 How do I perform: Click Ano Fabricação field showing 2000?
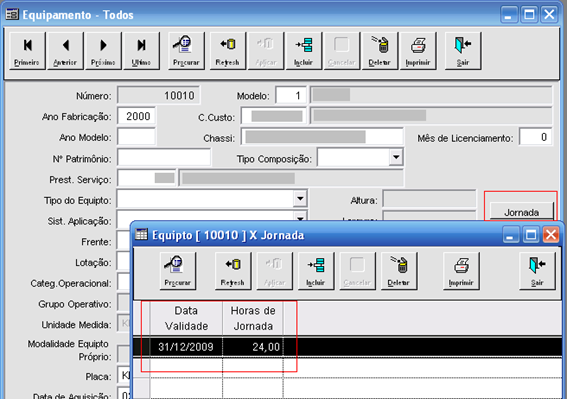(136, 116)
